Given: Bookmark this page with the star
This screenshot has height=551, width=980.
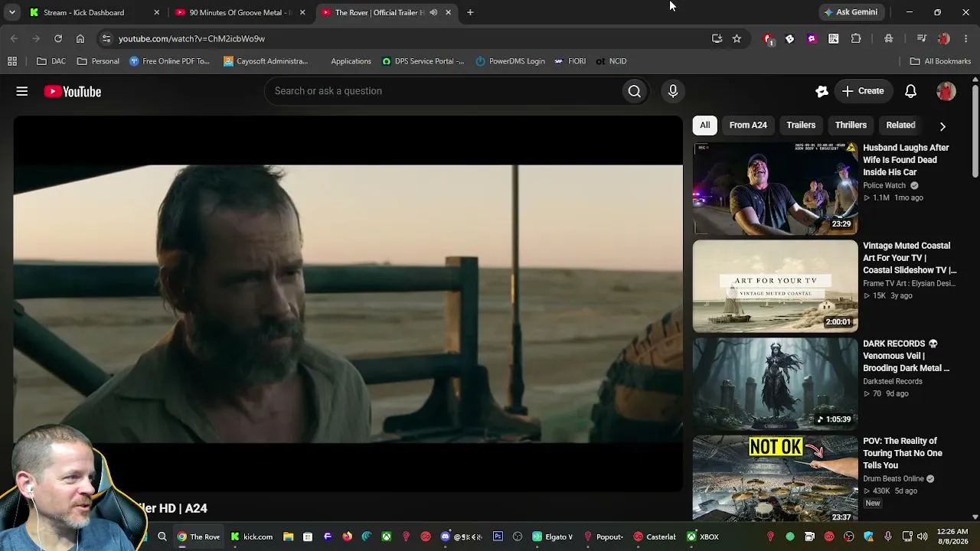Looking at the screenshot, I should (x=737, y=38).
